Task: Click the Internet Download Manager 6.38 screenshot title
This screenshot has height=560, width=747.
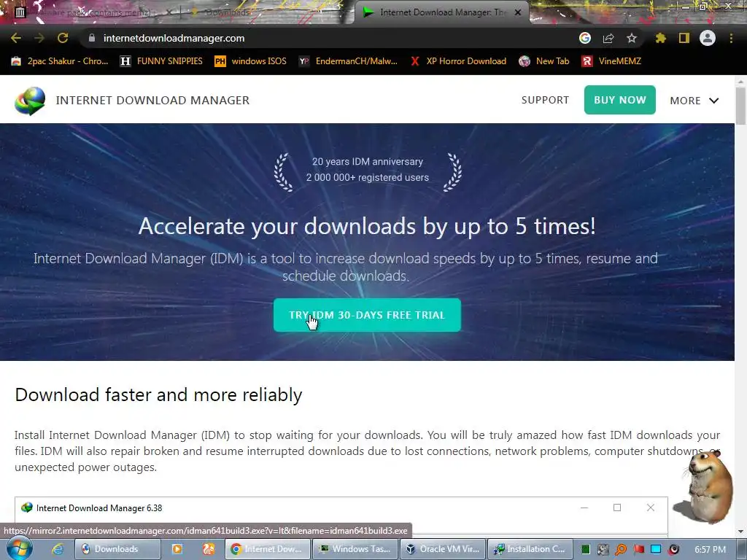Action: [x=99, y=508]
